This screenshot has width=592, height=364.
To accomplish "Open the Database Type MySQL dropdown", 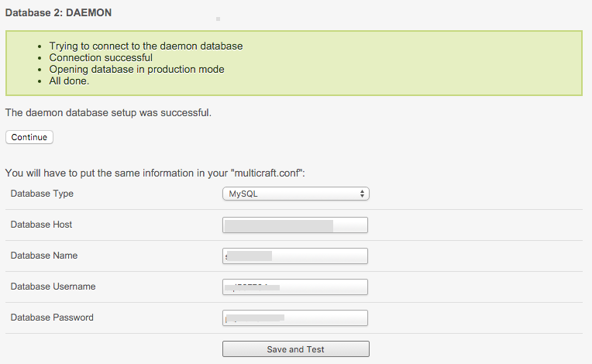I will (294, 194).
